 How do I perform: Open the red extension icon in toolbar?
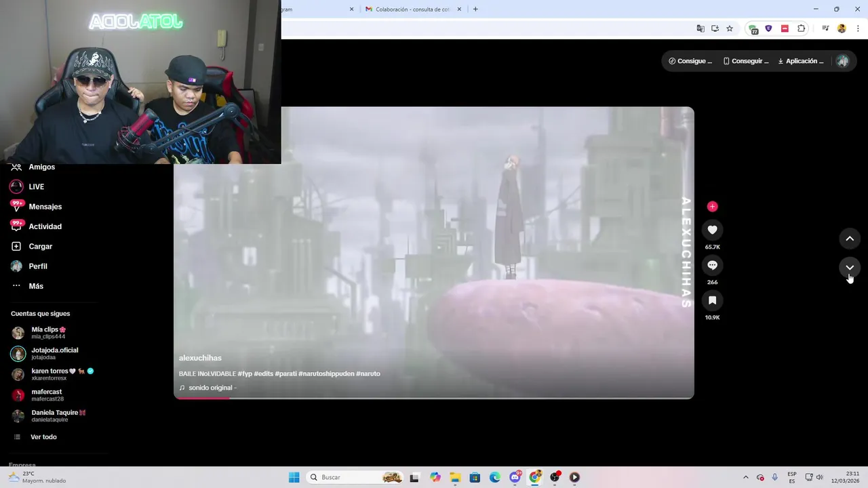tap(785, 28)
